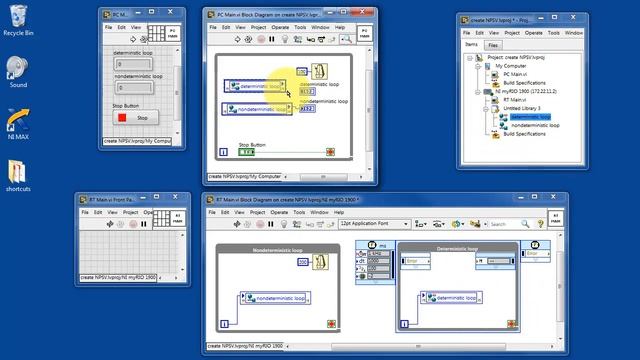Pause execution in RT Main front panel

click(143, 224)
